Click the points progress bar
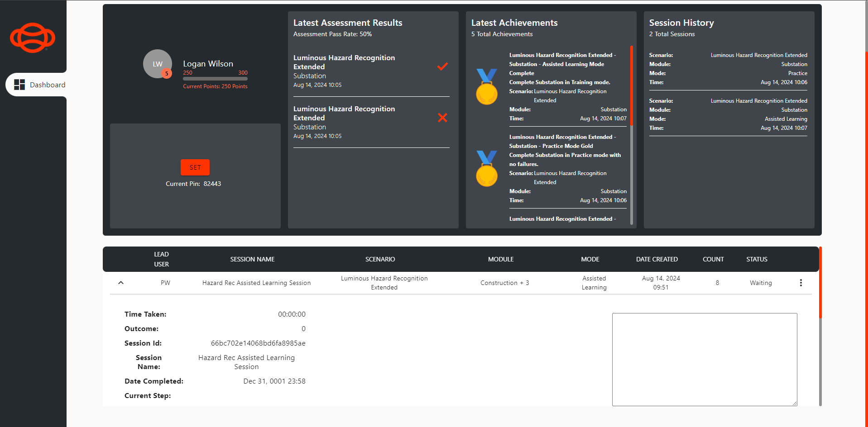868x427 pixels. [215, 79]
